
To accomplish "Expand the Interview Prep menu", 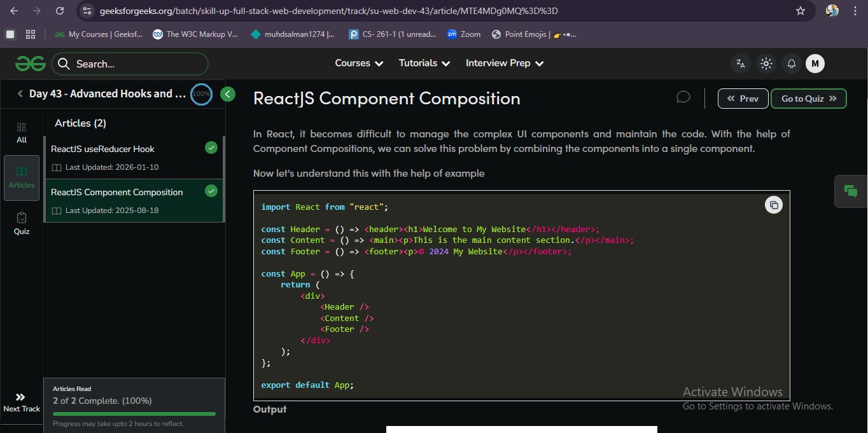I will [505, 63].
